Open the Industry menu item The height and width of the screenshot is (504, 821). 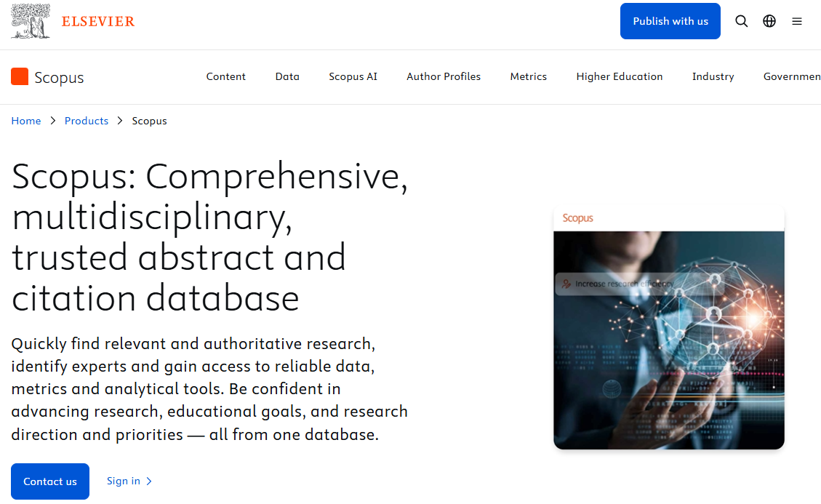click(x=713, y=76)
